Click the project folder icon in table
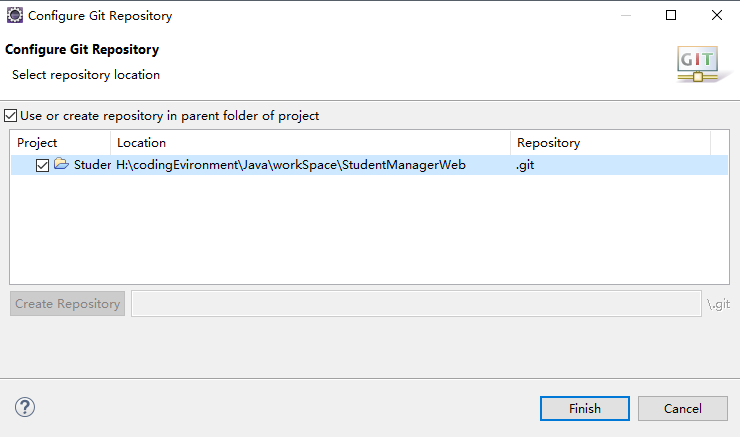Image resolution: width=740 pixels, height=437 pixels. [x=61, y=164]
